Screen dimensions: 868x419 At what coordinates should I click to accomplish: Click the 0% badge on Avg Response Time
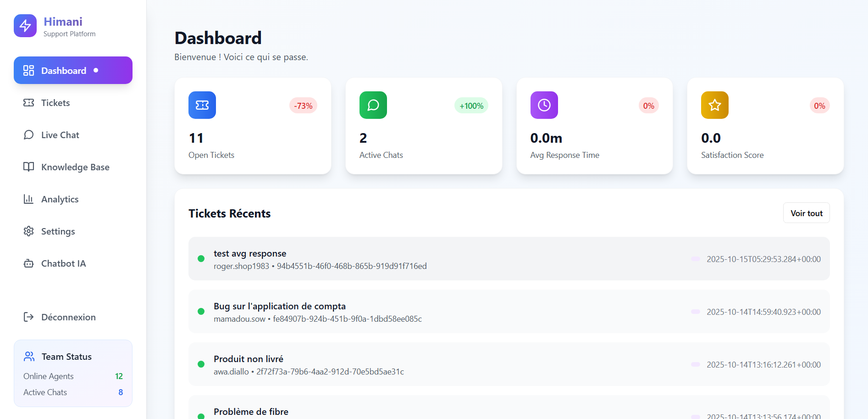[649, 106]
